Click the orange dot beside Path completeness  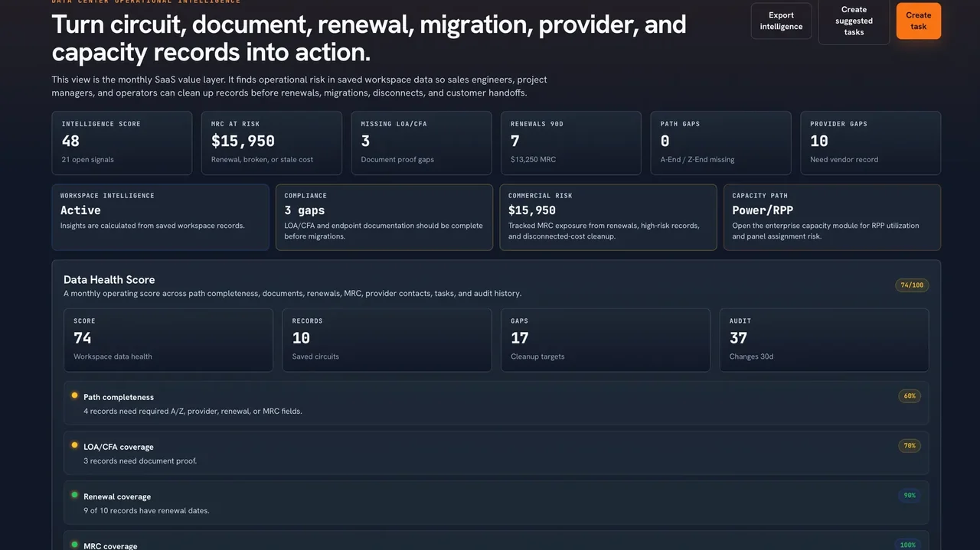(74, 395)
